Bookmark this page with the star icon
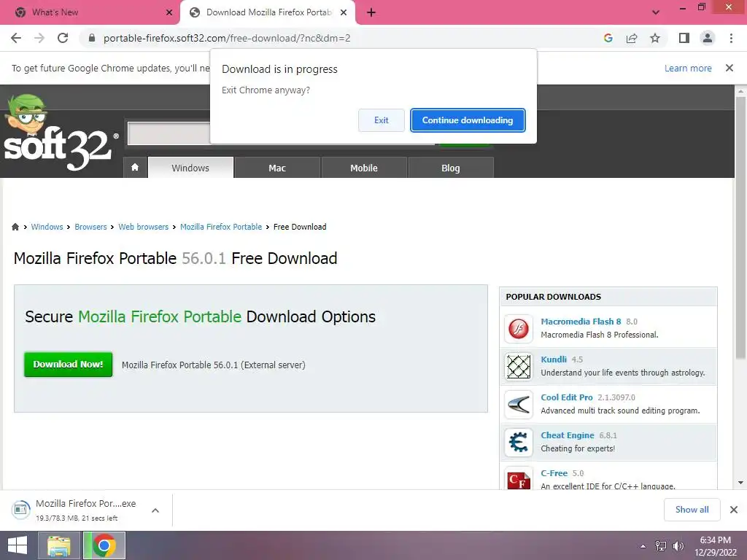 pyautogui.click(x=655, y=38)
